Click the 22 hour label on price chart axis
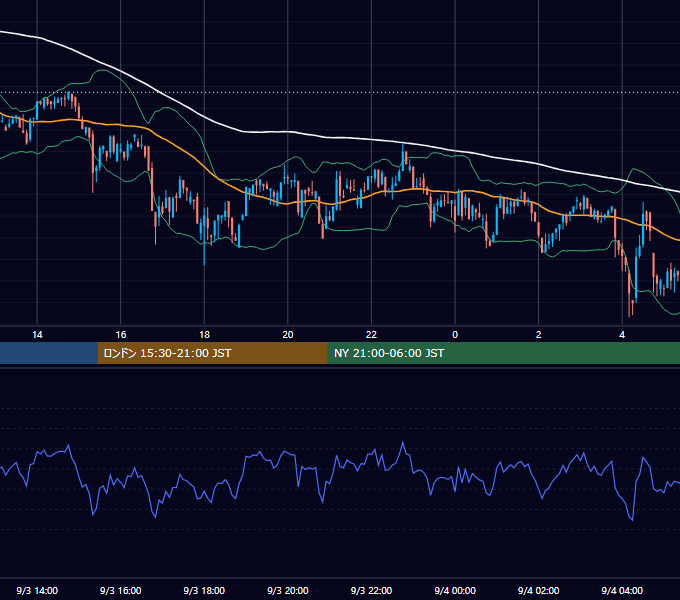This screenshot has height=600, width=680. click(x=371, y=335)
